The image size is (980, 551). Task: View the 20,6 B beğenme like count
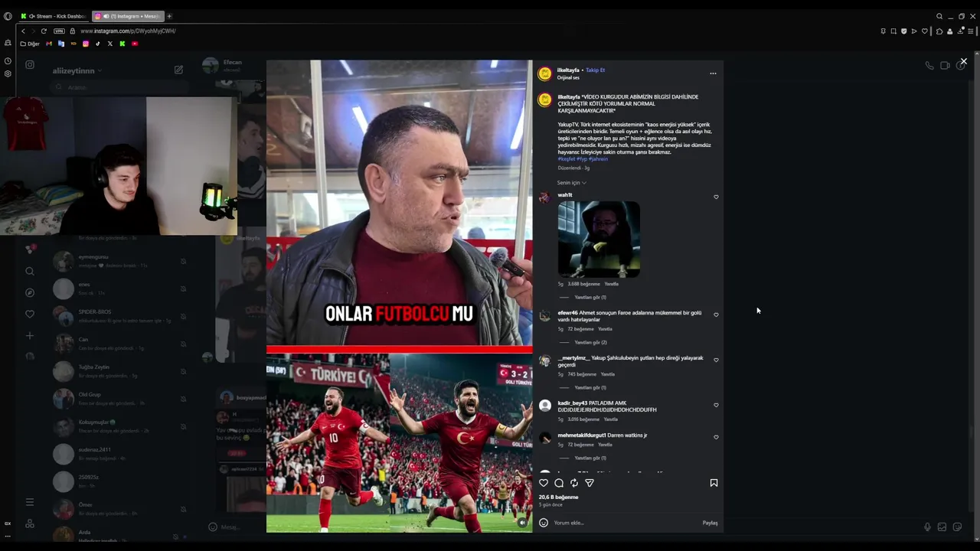(559, 497)
